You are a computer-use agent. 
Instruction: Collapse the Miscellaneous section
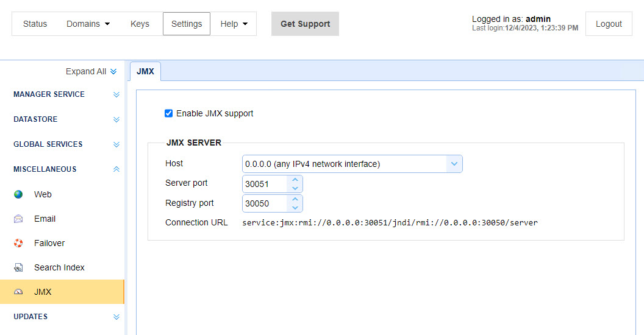116,169
